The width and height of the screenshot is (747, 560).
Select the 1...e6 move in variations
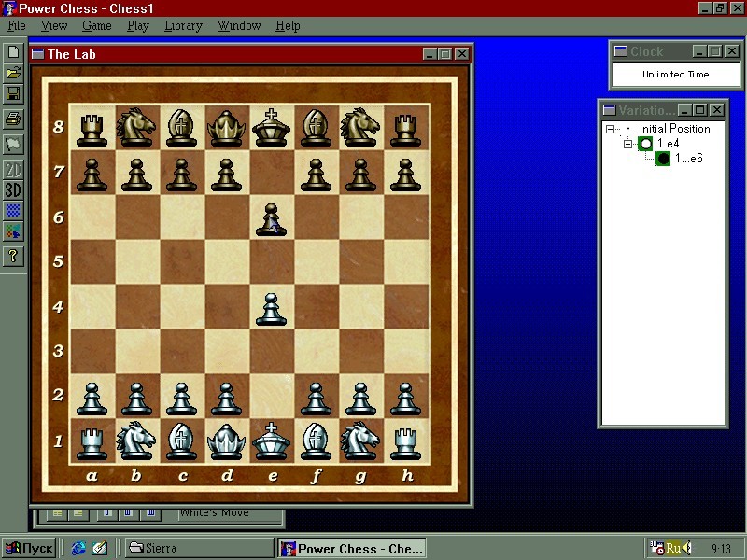[x=688, y=159]
